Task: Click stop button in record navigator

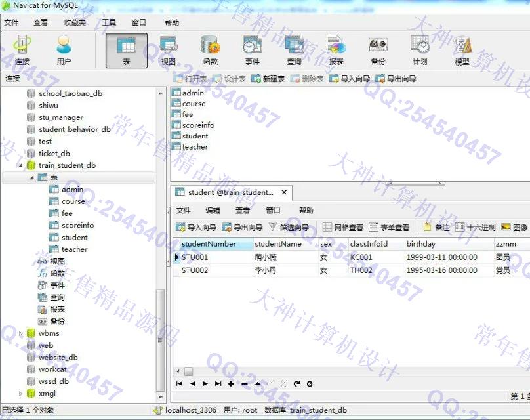Action: coord(310,383)
